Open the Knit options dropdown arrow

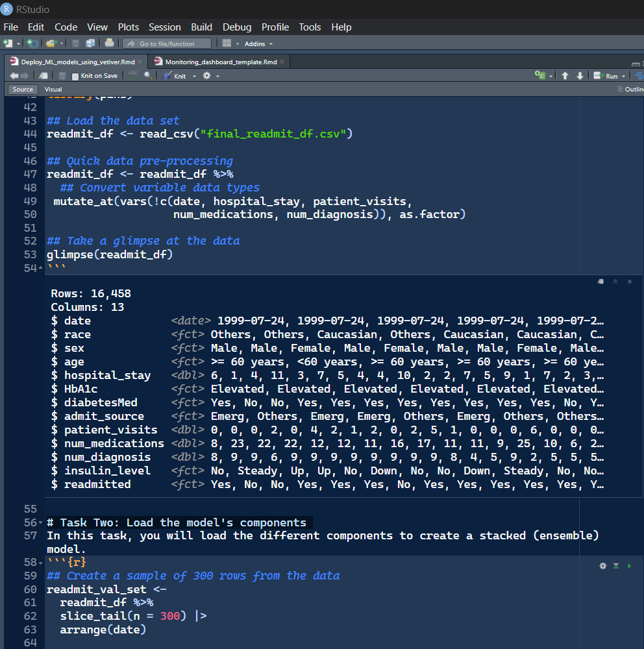pyautogui.click(x=194, y=76)
